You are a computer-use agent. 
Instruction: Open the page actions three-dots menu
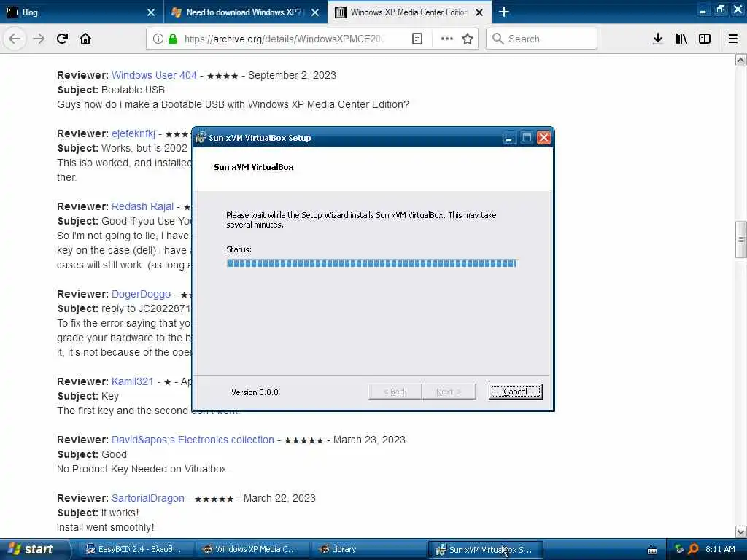pyautogui.click(x=447, y=39)
